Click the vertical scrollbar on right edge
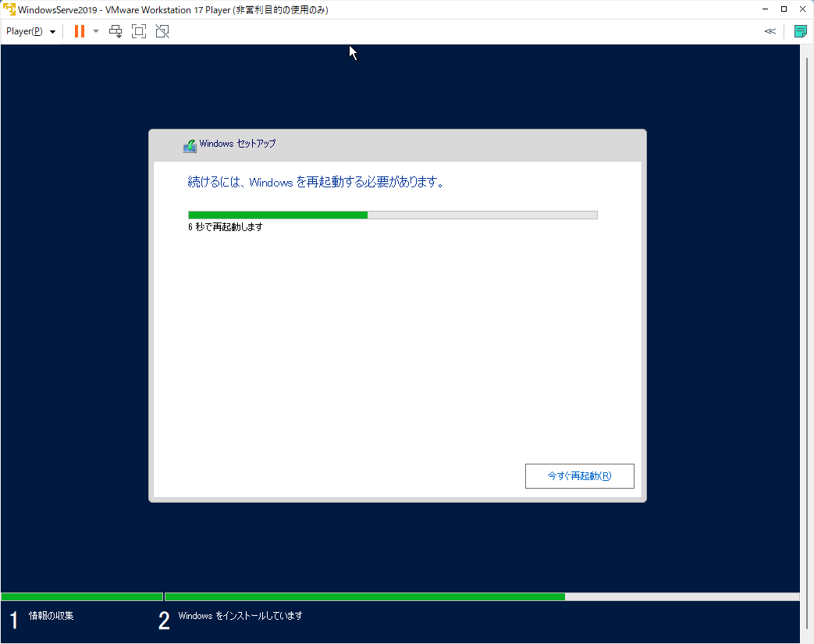The image size is (814, 644). click(x=807, y=343)
